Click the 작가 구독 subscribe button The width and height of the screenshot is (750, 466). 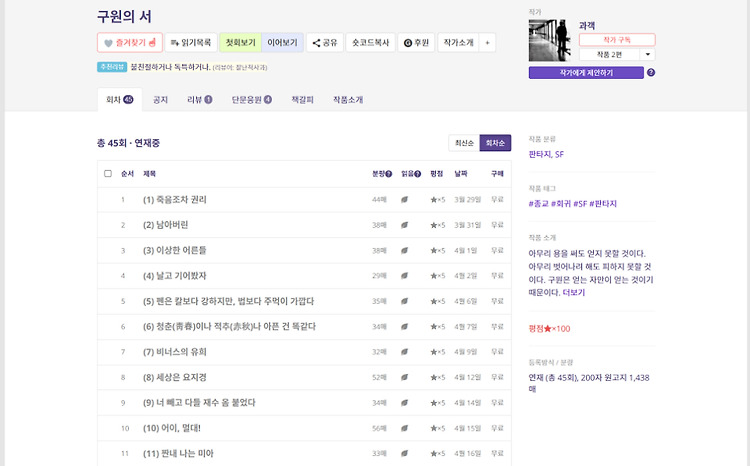coord(617,40)
